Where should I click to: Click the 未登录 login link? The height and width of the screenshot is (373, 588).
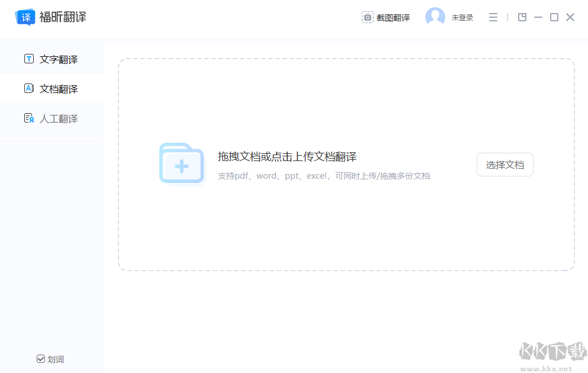tap(462, 17)
